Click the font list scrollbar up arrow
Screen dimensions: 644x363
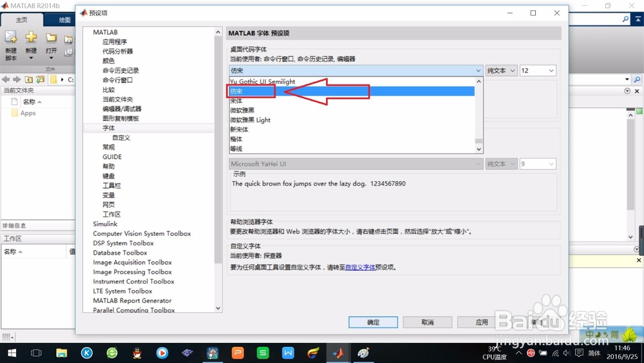(478, 81)
